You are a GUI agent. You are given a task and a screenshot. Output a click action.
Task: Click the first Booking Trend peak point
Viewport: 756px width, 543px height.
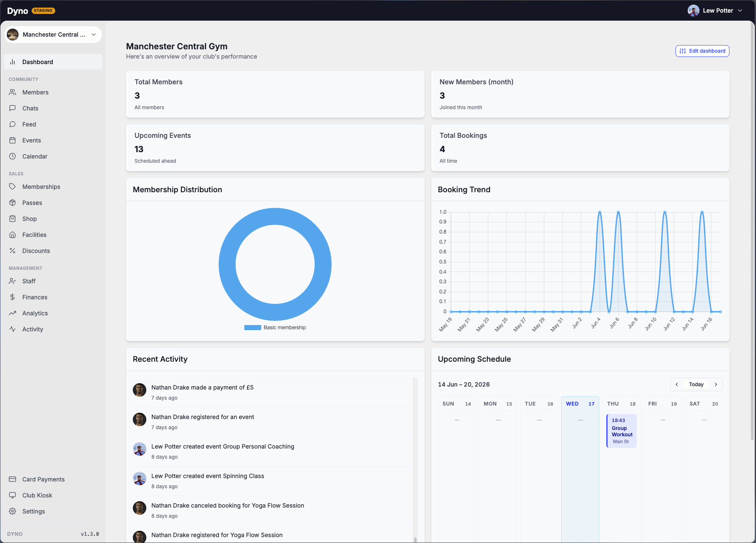(600, 212)
